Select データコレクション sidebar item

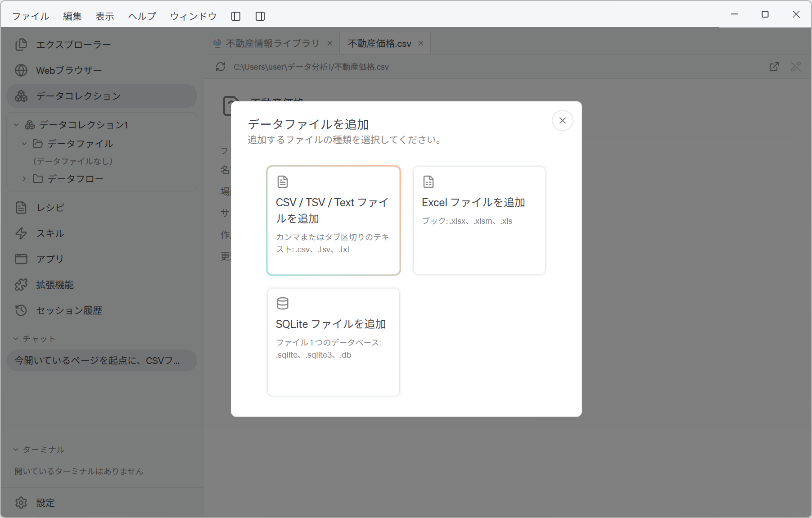(102, 96)
